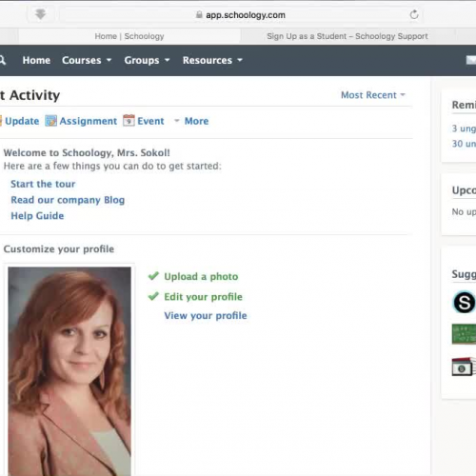Click the green checkmark beside Upload a photo
The image size is (476, 476).
153,276
